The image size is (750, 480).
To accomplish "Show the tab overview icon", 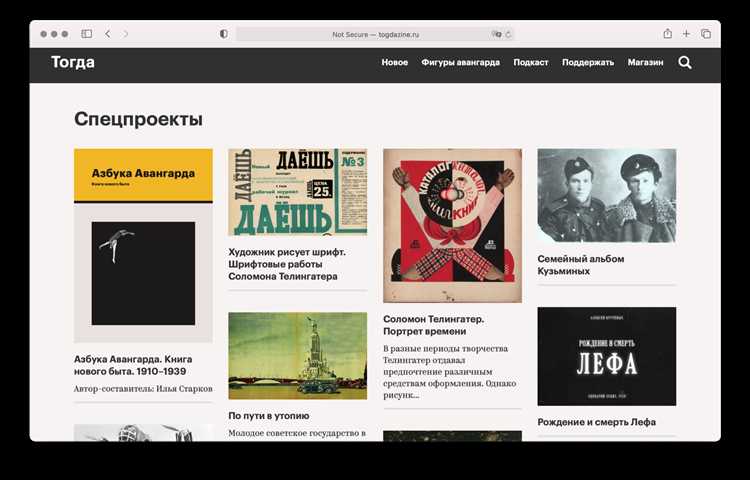I will click(x=706, y=33).
